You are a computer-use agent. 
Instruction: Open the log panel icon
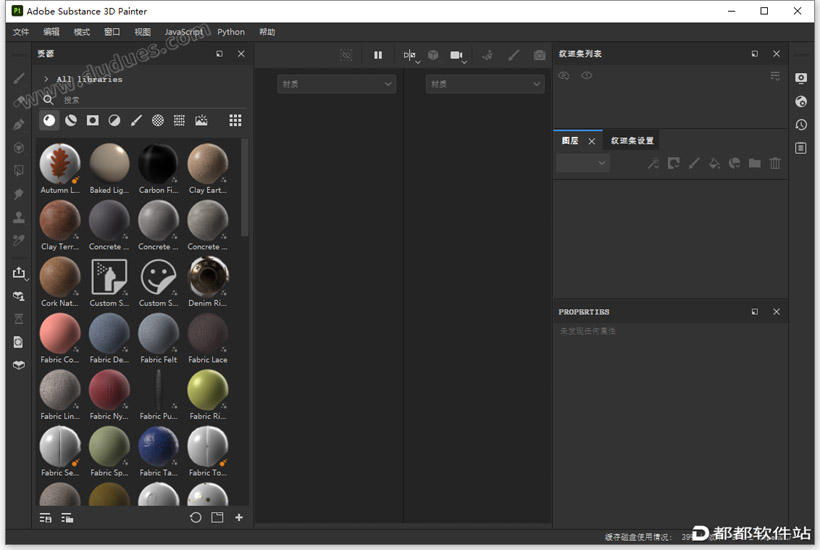tap(801, 148)
